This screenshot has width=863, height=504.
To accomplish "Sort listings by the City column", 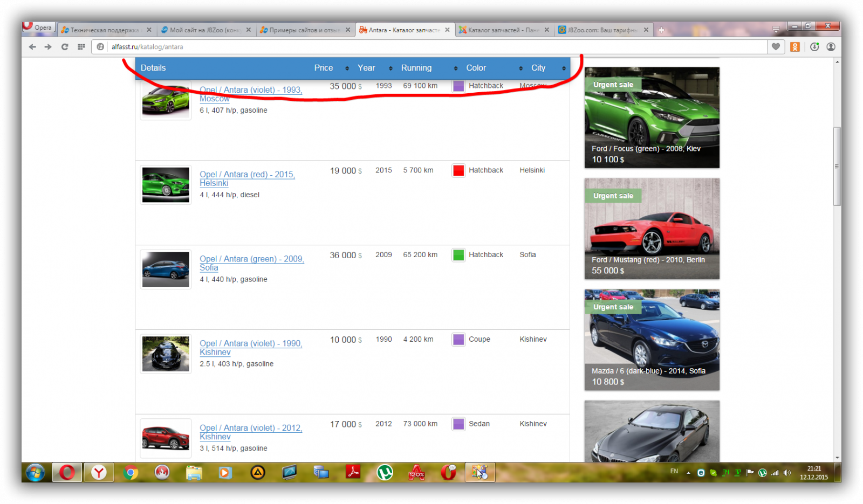I will (547, 68).
